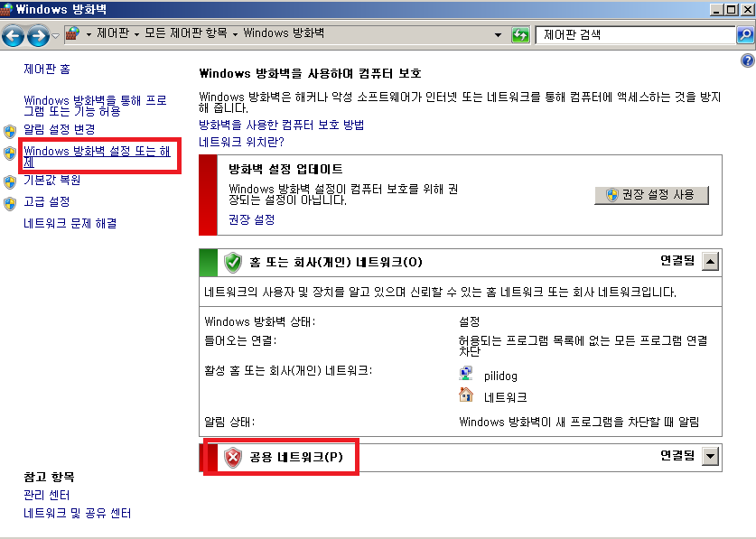
Task: Refresh the page with green refresh icon
Action: (x=520, y=34)
